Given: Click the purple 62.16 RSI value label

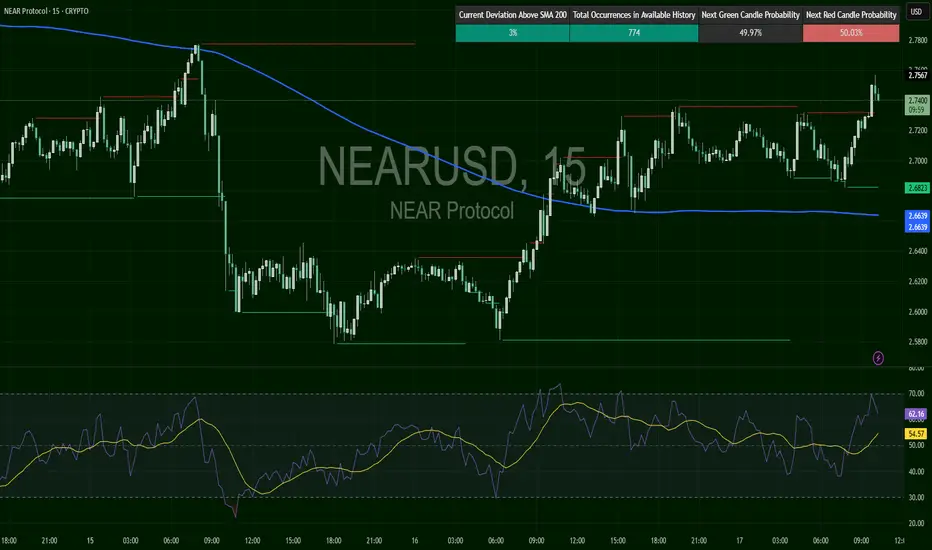Looking at the screenshot, I should (x=916, y=414).
